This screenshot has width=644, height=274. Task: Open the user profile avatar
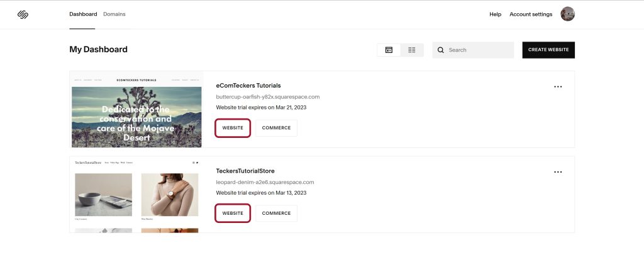click(568, 14)
